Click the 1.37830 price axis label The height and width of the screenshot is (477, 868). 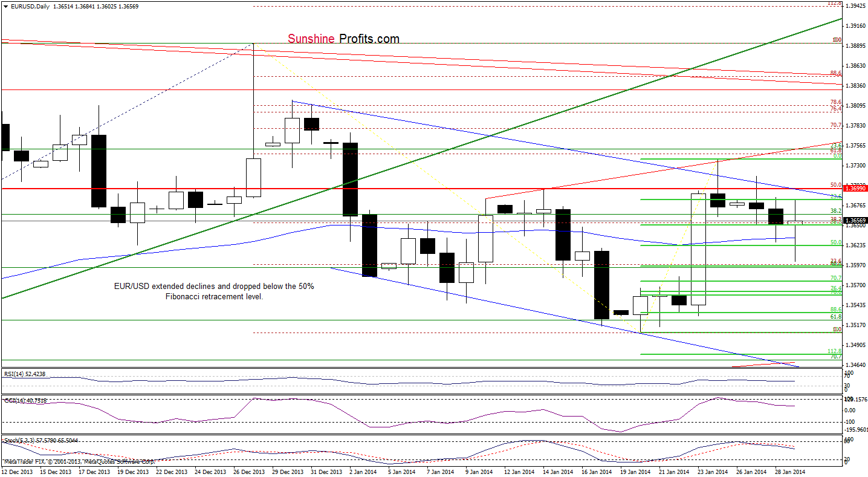coord(856,126)
